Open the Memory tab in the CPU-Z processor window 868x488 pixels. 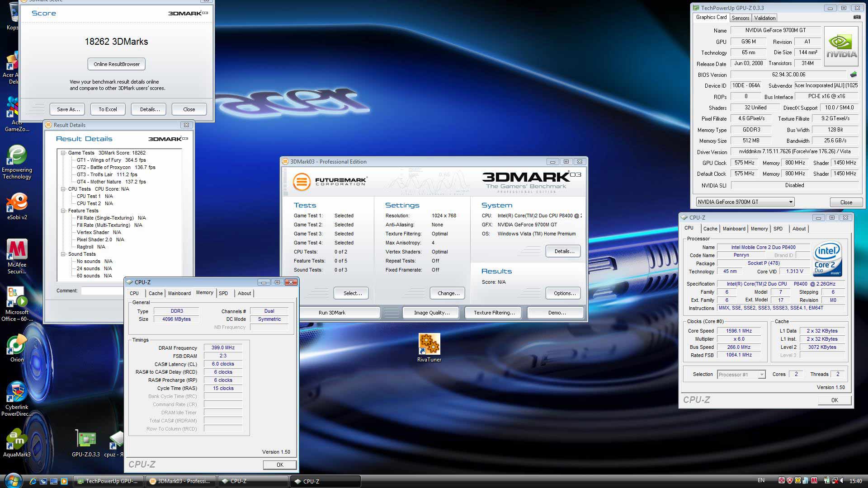pyautogui.click(x=759, y=229)
